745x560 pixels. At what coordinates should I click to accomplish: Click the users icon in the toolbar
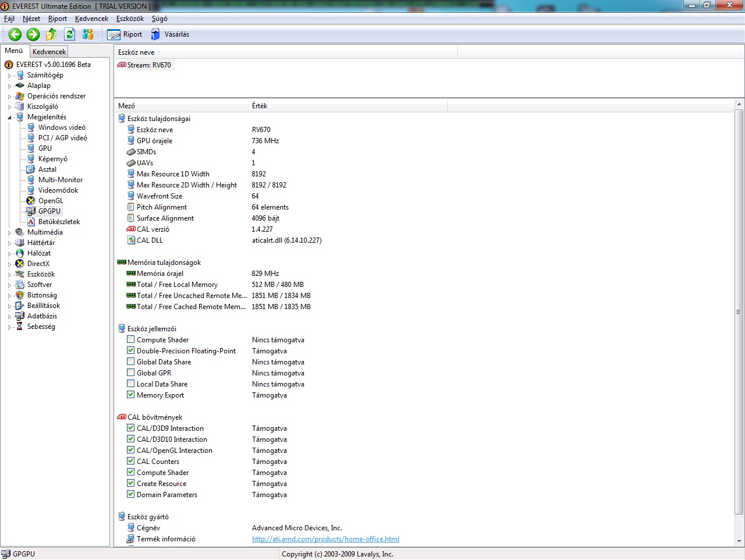point(88,34)
